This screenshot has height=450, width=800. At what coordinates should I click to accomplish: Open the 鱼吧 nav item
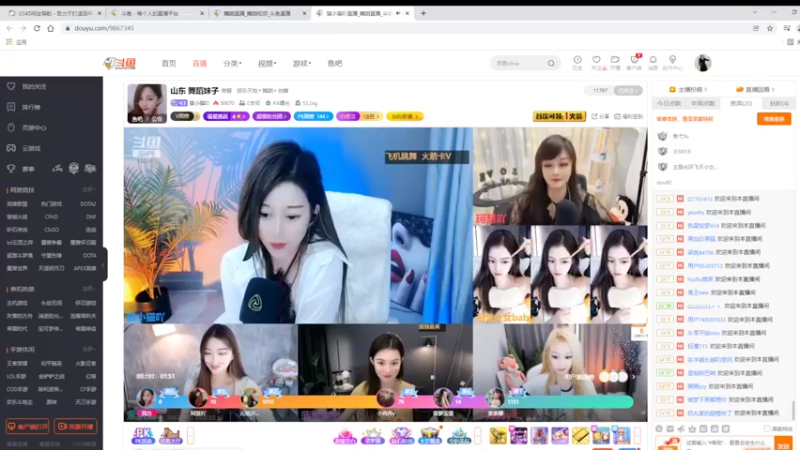pyautogui.click(x=335, y=63)
